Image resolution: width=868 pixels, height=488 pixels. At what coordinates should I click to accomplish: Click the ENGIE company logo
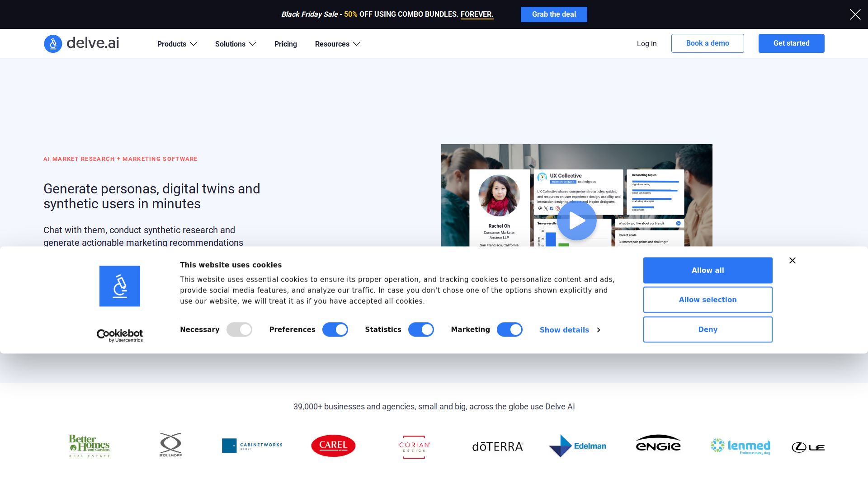[x=658, y=444]
